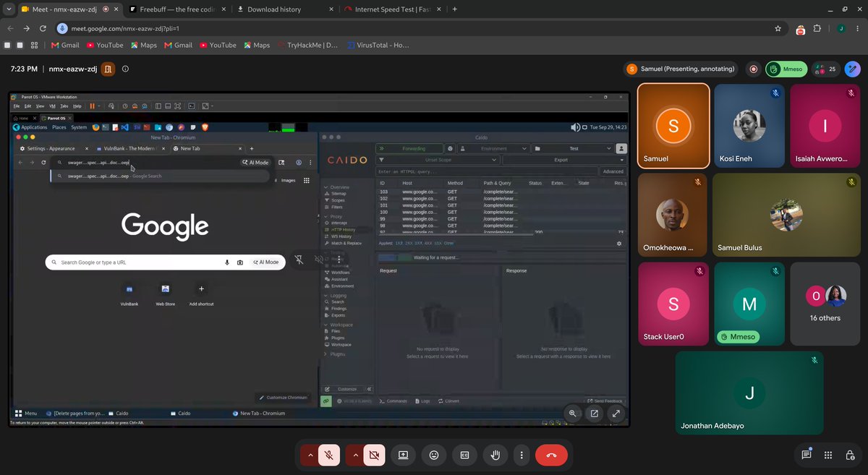This screenshot has width=868, height=475.
Task: Turn on the microphone in Meet controls
Action: point(329,455)
